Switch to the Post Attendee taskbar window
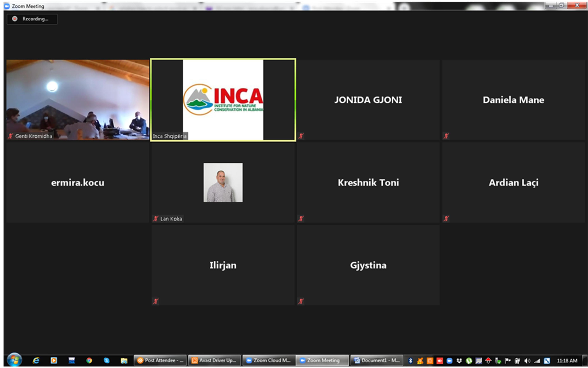Viewport: 588px width, 368px height. [160, 360]
